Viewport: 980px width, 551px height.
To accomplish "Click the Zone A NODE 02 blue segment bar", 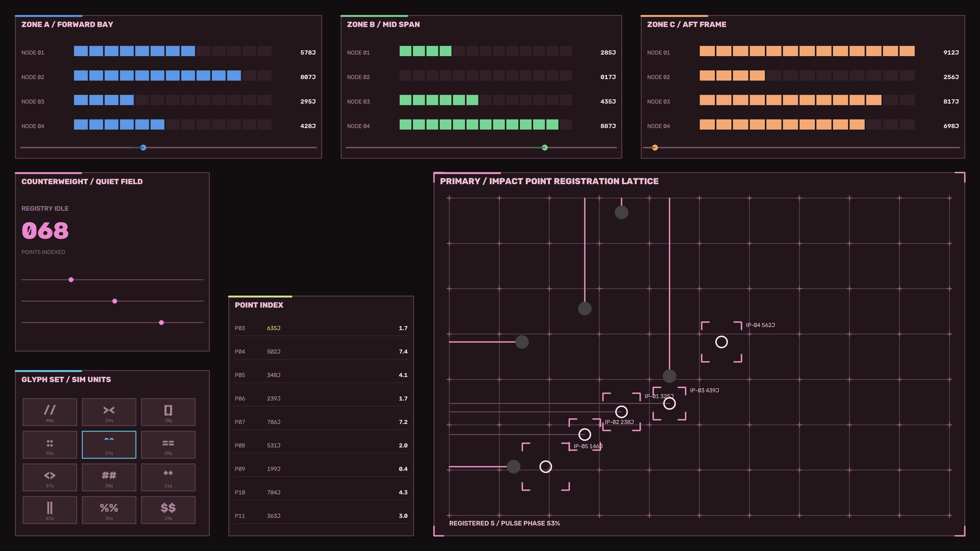I will 173,76.
